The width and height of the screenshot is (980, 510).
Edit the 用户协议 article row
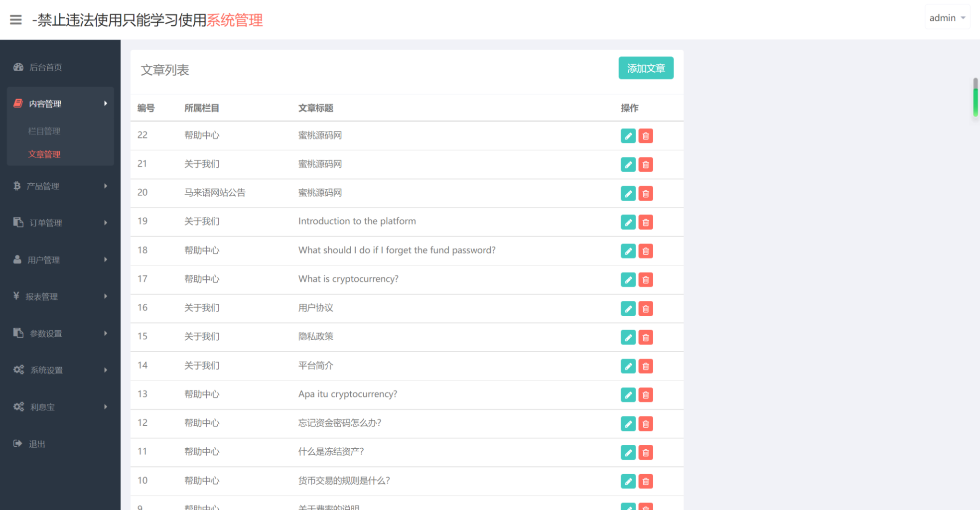tap(628, 309)
